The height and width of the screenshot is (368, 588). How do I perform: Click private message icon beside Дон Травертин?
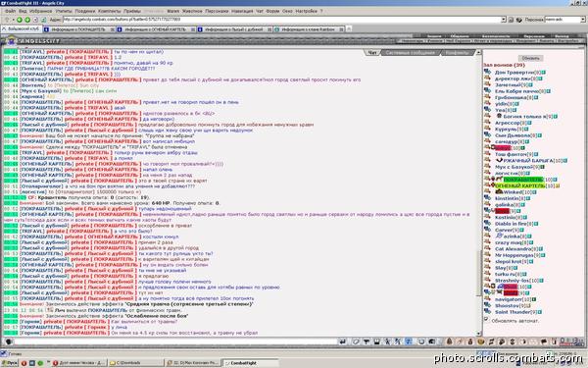[x=487, y=72]
